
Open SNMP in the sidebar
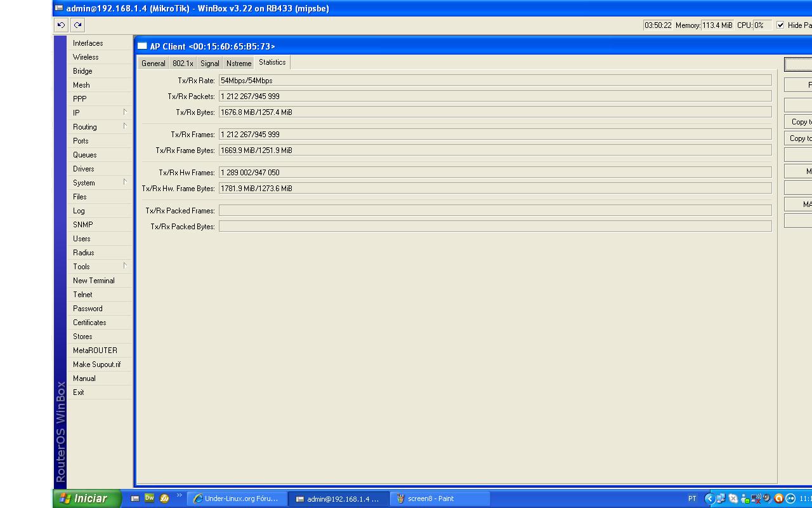point(82,225)
